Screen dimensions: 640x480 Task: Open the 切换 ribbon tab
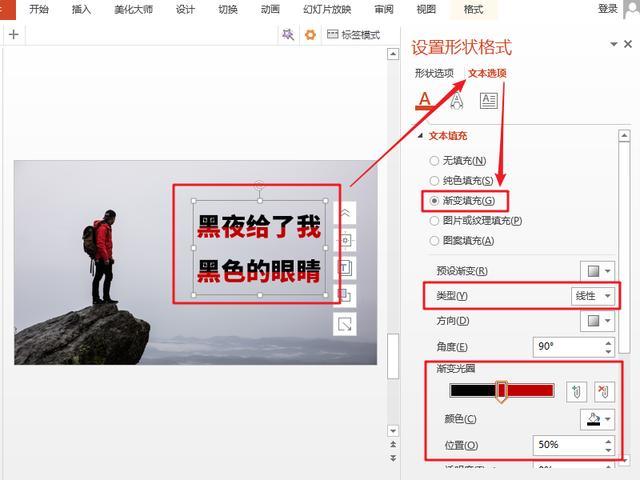[228, 9]
